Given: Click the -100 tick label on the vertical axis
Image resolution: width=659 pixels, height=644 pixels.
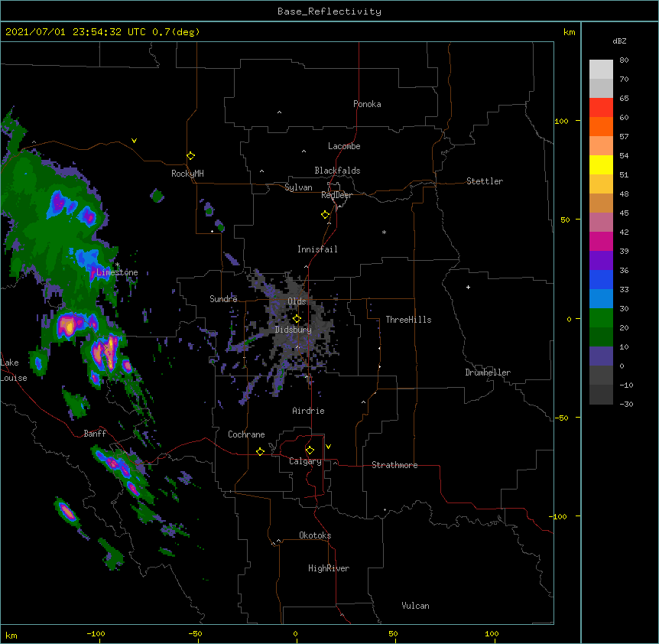Looking at the screenshot, I should tap(559, 516).
